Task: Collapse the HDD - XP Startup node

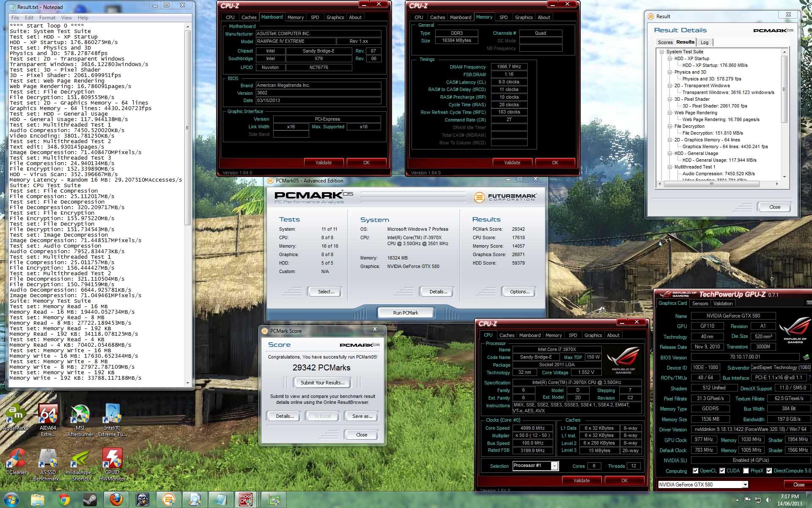Action: [x=670, y=58]
